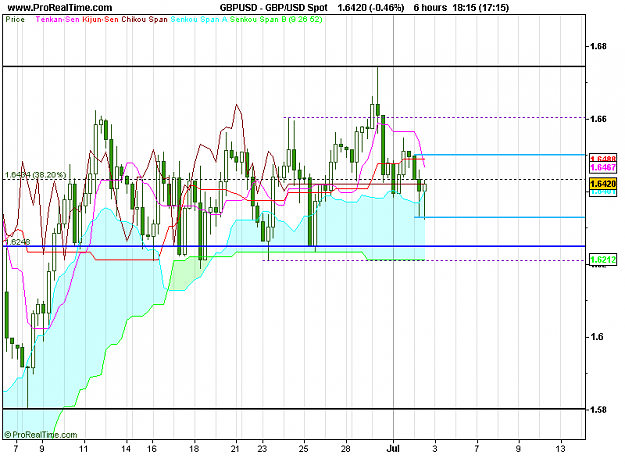The height and width of the screenshot is (469, 625).
Task: Click the 1.66 price axis label
Action: click(x=598, y=119)
